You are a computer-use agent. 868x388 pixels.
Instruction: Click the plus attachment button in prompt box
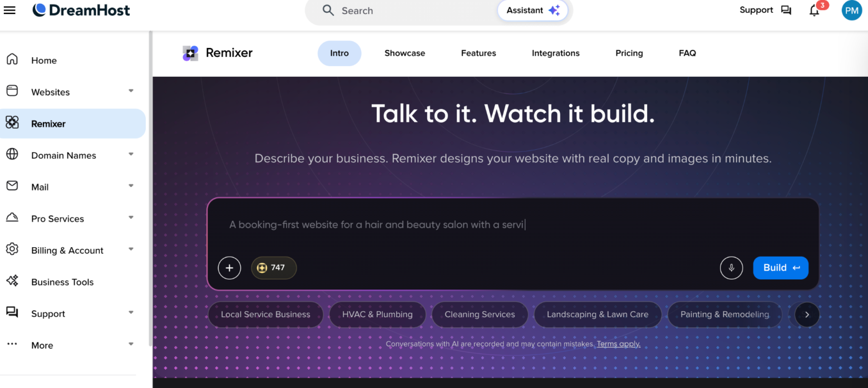tap(229, 268)
